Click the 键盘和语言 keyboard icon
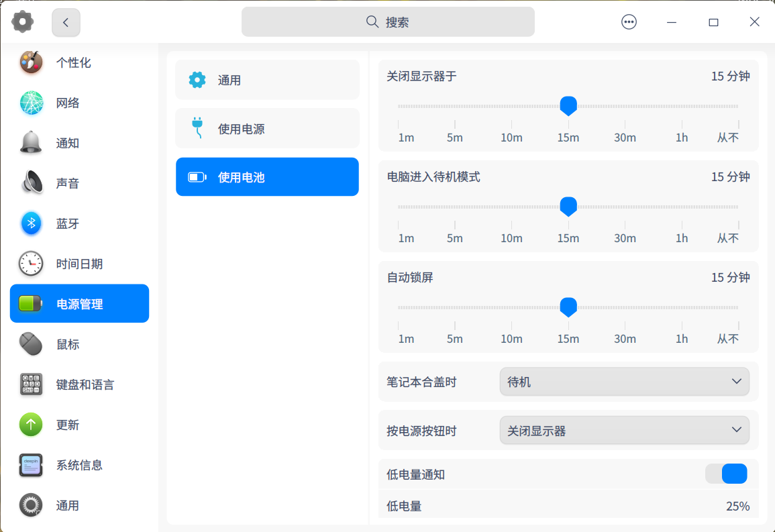 pos(31,384)
